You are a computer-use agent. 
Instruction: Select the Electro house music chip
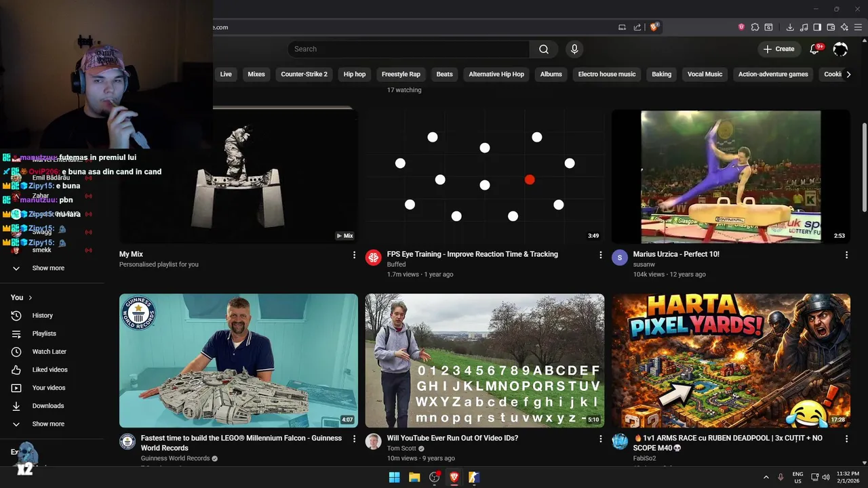tap(607, 75)
